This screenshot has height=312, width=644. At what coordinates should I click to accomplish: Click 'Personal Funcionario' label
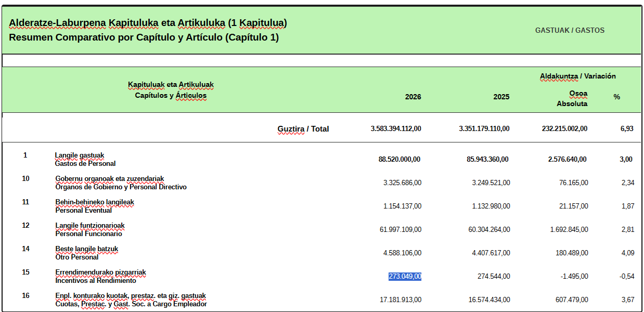89,234
